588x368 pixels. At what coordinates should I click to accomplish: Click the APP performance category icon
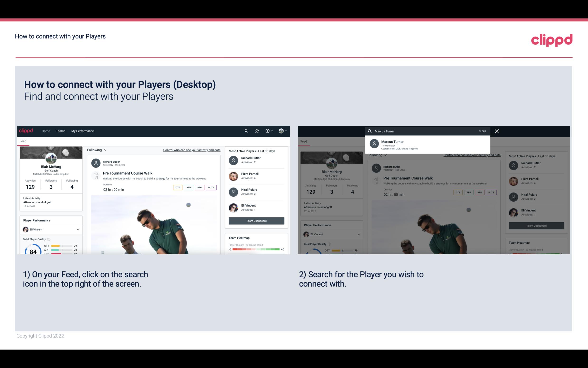click(188, 187)
